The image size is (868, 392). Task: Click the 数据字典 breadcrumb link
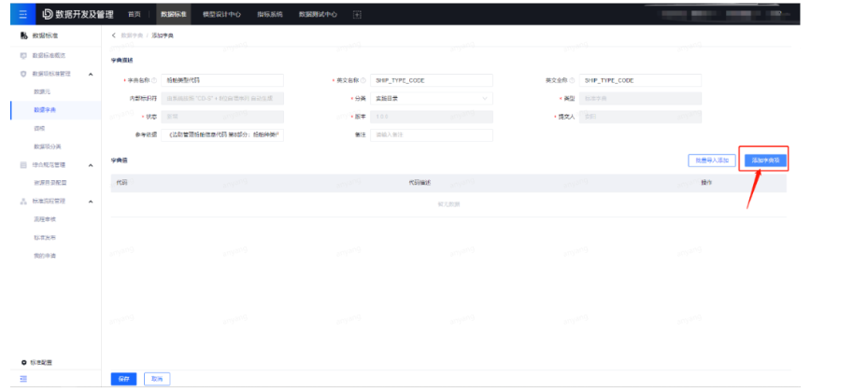pos(131,35)
